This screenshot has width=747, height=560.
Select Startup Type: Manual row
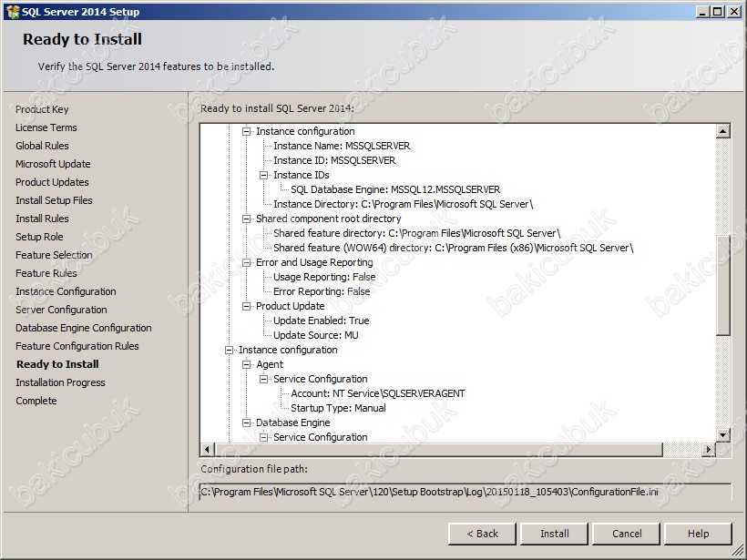coord(338,408)
